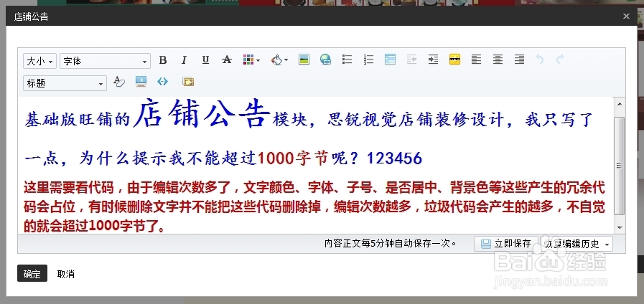This screenshot has width=644, height=304.
Task: Align text right
Action: (519, 60)
